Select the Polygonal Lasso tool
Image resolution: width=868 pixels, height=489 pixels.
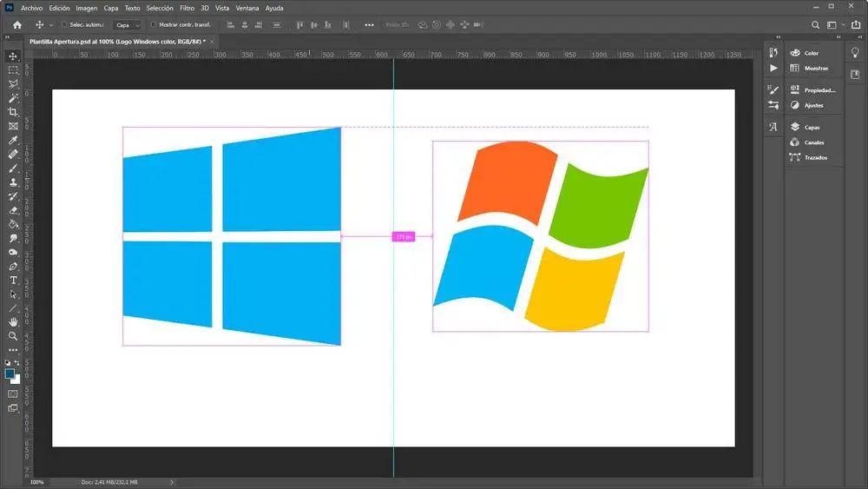click(x=13, y=84)
